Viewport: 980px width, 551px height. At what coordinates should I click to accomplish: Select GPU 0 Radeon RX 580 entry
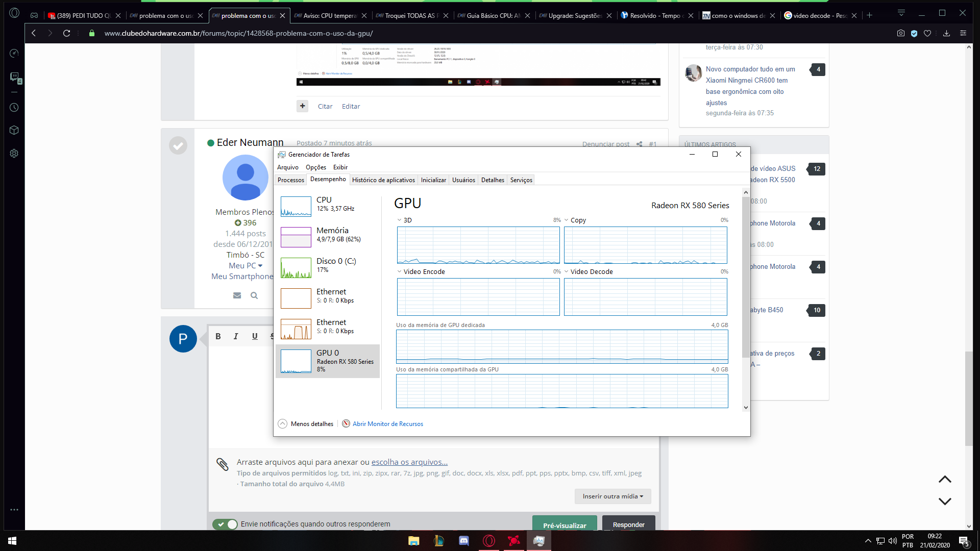[x=328, y=361]
